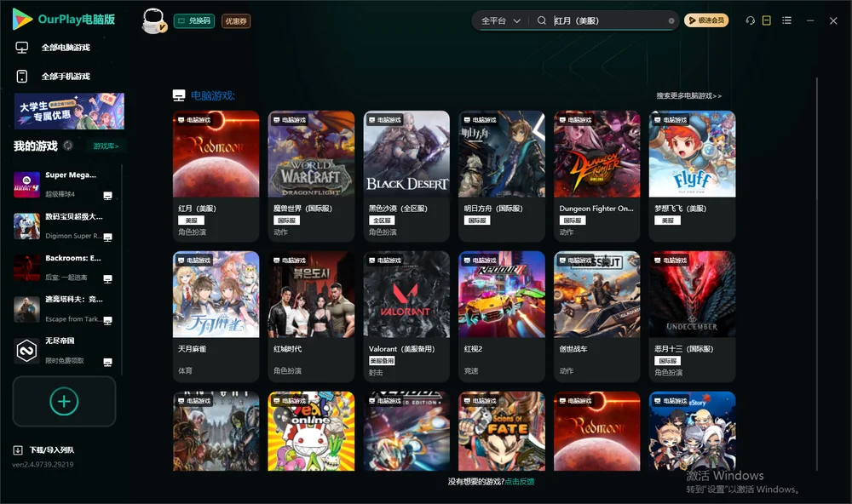The image size is (852, 504).
Task: Click the 极速会员 VIP button
Action: pyautogui.click(x=705, y=20)
